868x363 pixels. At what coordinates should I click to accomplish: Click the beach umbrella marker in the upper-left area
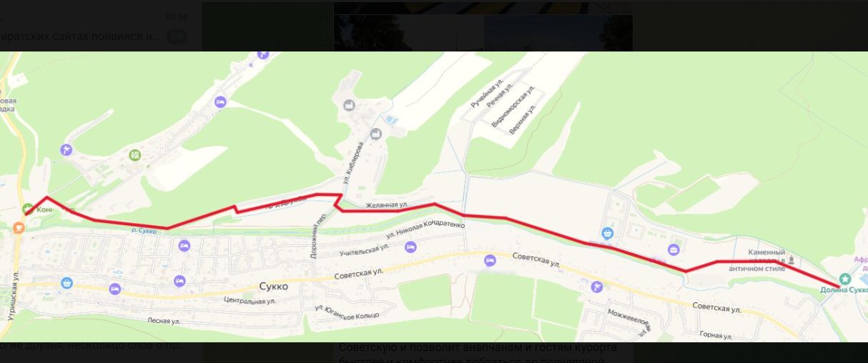coord(66,149)
